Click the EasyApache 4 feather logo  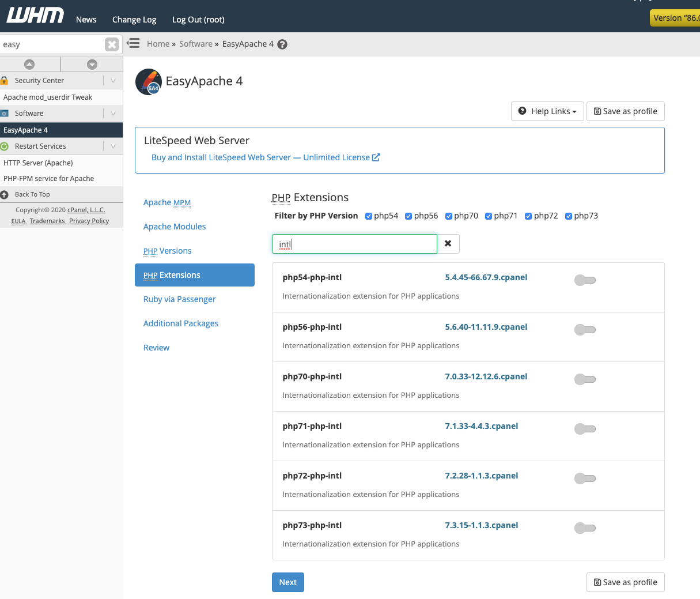tap(149, 82)
